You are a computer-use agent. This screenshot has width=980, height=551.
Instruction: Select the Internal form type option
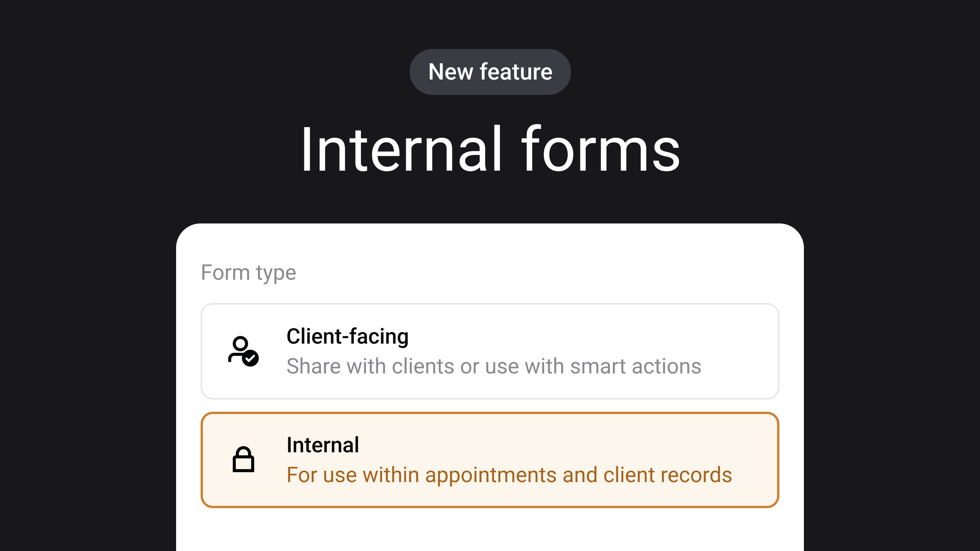pyautogui.click(x=490, y=459)
